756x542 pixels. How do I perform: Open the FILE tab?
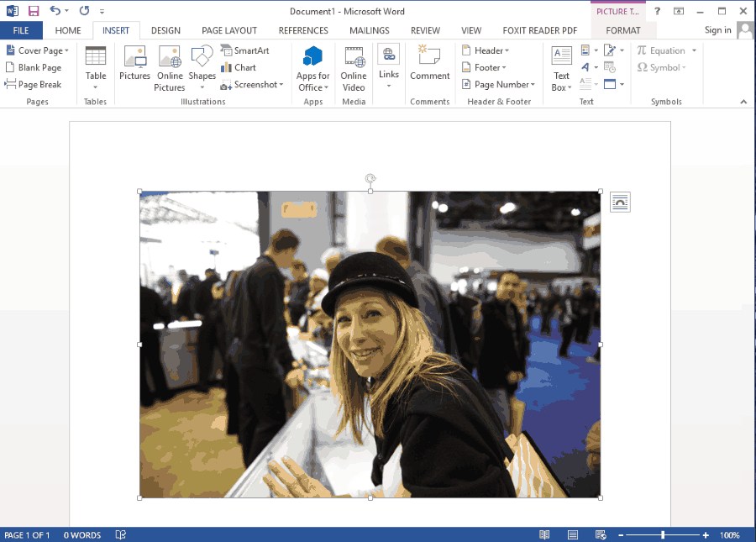(21, 30)
